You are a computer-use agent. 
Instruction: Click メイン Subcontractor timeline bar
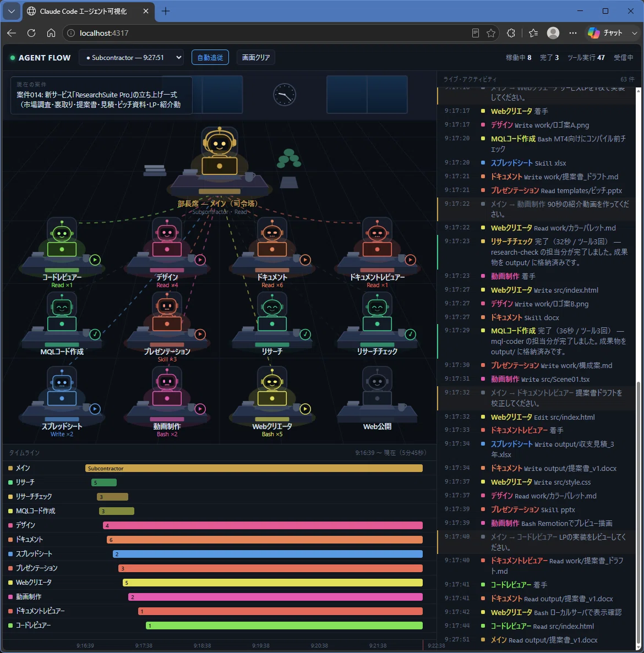[254, 468]
